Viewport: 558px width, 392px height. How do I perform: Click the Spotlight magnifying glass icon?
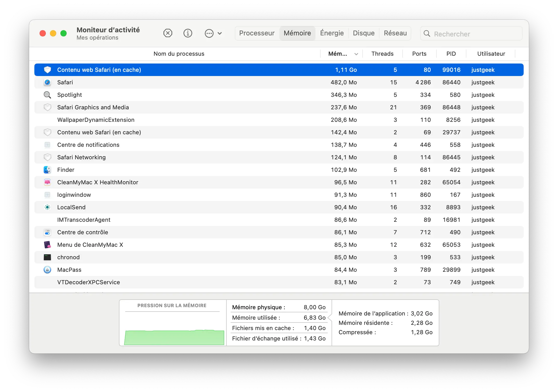point(47,95)
